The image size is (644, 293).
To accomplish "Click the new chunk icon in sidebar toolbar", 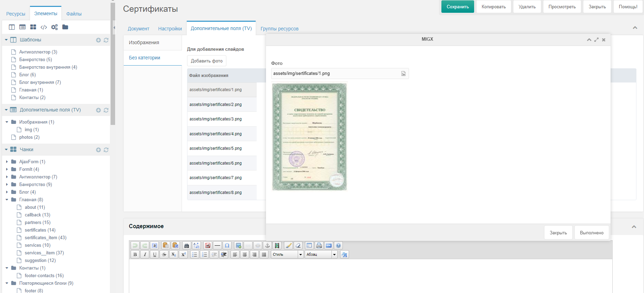I will pos(33,27).
